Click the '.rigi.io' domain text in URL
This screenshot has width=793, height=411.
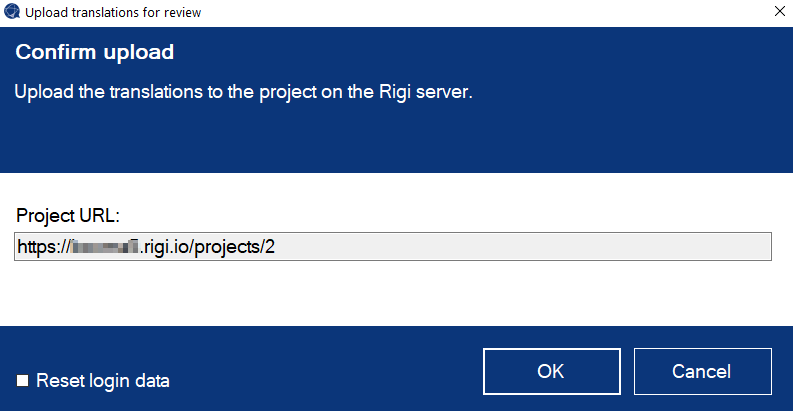tap(164, 247)
